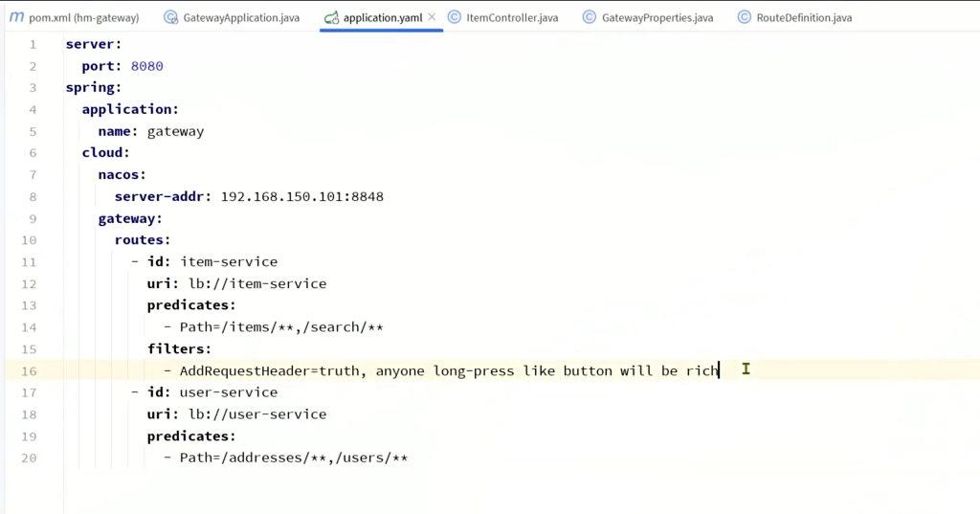
Task: Place cursor on port value 8080
Action: coord(147,66)
